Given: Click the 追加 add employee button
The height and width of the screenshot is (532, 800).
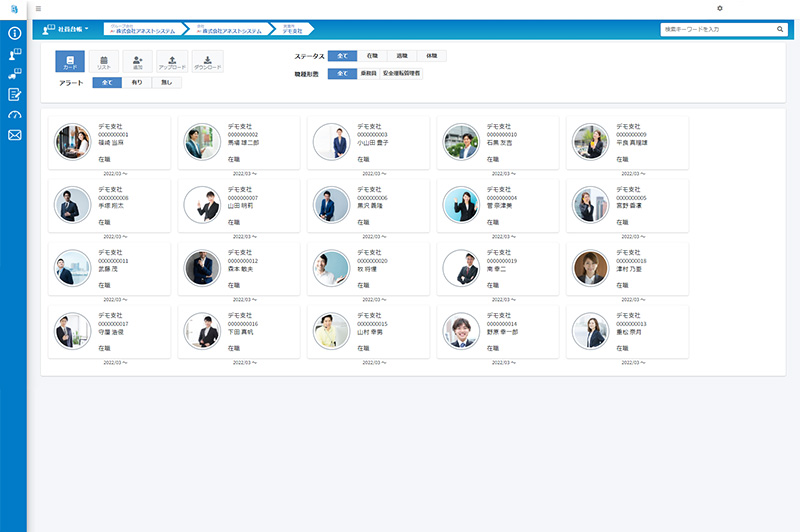Looking at the screenshot, I should point(138,61).
